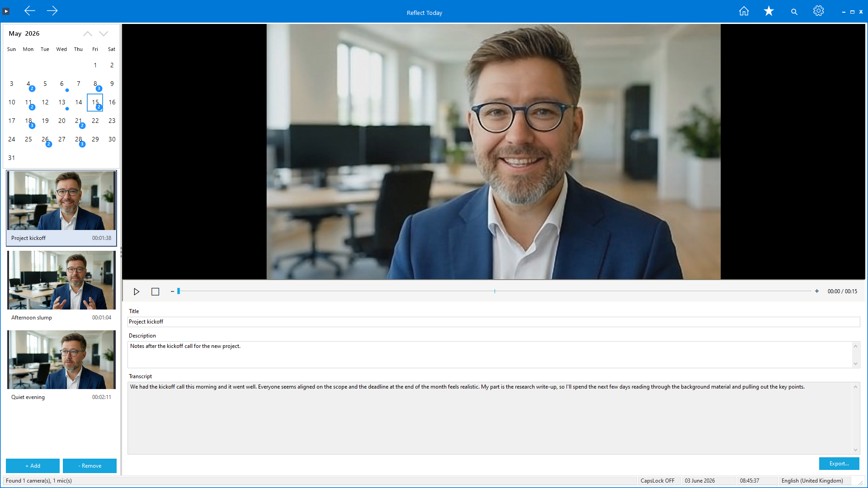Screen dimensions: 868x488
Task: Click the - Remove button
Action: pos(90,466)
